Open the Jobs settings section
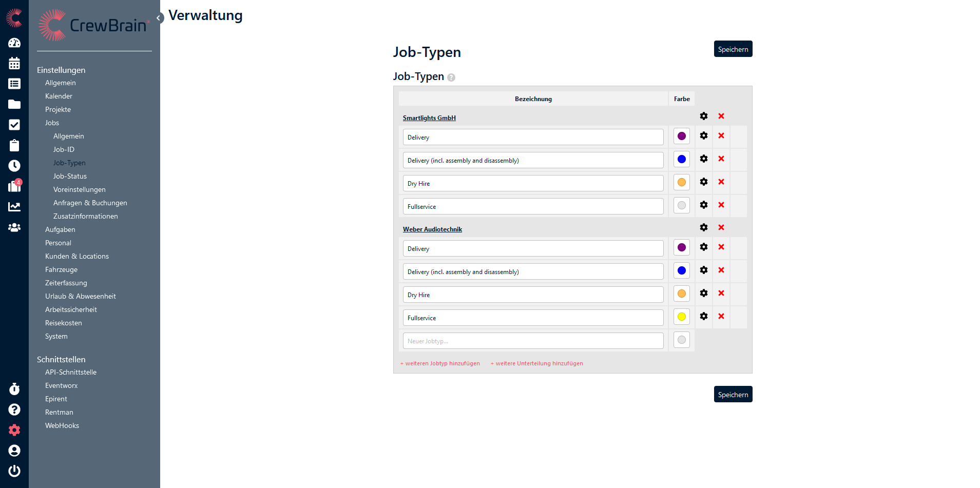This screenshot has width=980, height=488. [52, 123]
